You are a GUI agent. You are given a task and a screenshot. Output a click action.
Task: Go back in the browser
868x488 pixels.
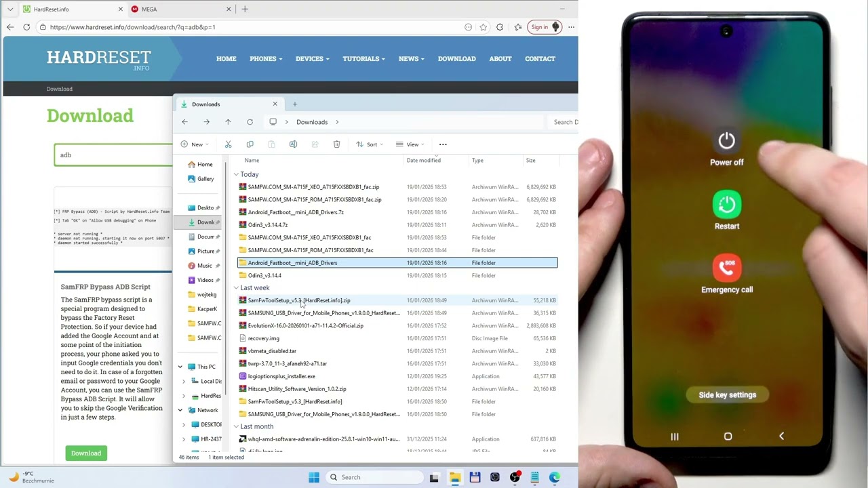(10, 27)
